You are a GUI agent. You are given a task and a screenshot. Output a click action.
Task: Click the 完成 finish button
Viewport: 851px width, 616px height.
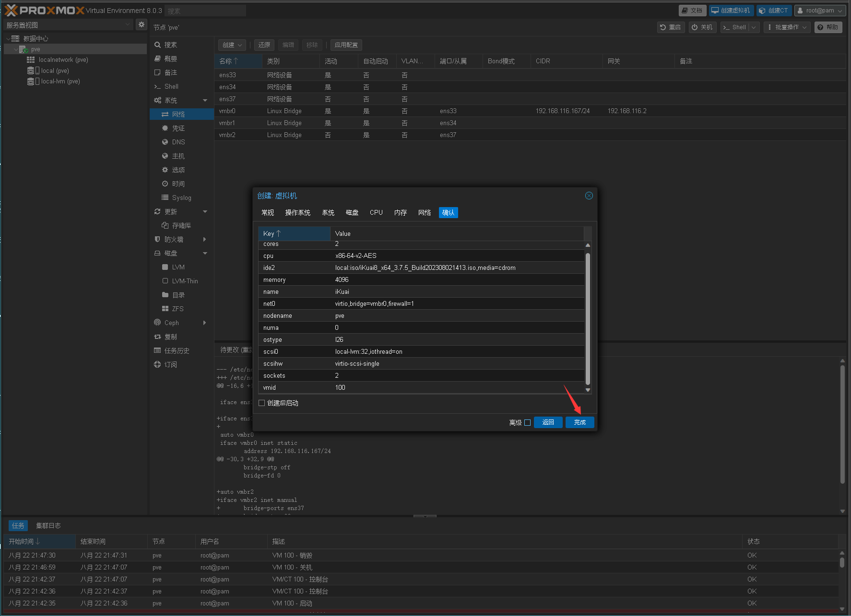tap(579, 422)
